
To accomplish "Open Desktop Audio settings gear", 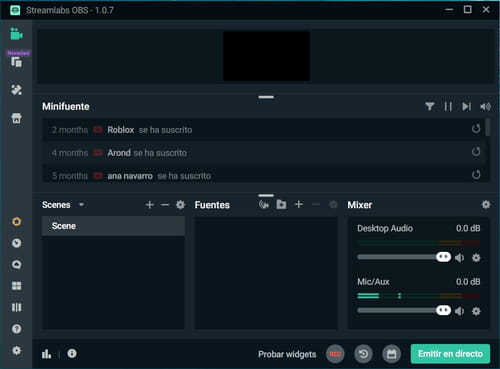I will [x=476, y=258].
